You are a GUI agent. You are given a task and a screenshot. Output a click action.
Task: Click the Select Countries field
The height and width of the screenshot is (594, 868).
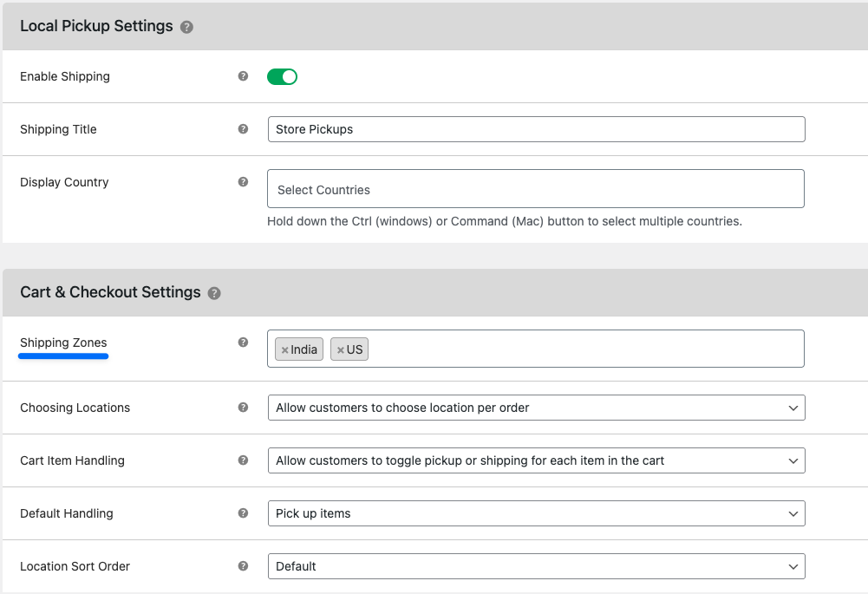click(536, 189)
